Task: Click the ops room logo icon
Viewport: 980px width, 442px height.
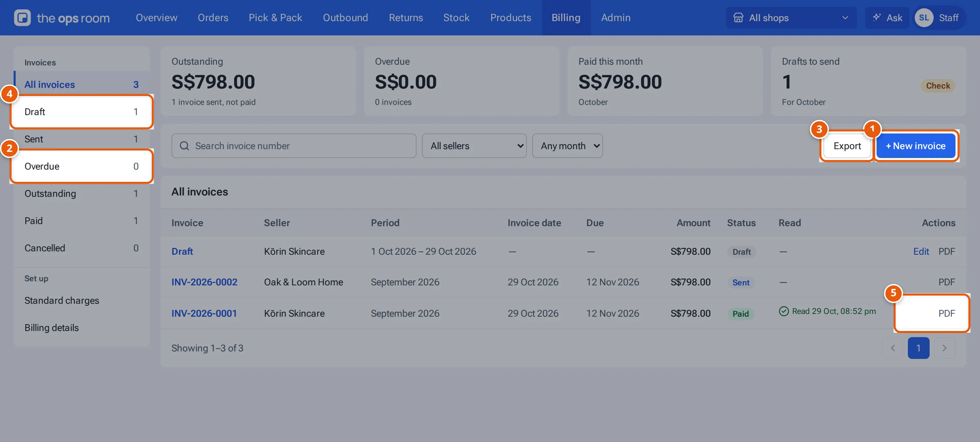Action: pyautogui.click(x=22, y=18)
